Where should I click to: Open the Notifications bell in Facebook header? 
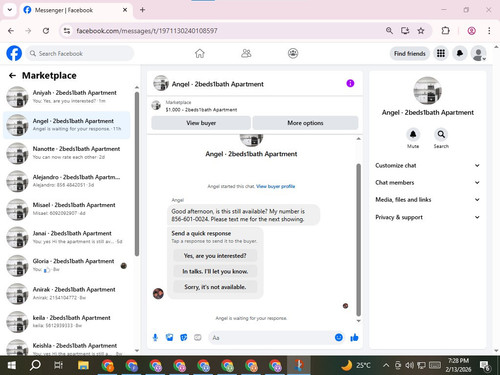tap(460, 53)
